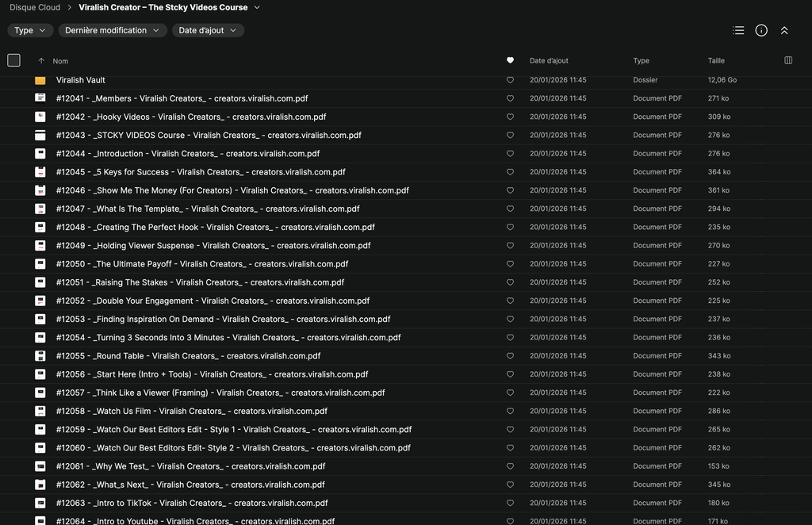The image size is (812, 525).
Task: Select the #12064 Intro to Youtube file
Action: pos(195,521)
